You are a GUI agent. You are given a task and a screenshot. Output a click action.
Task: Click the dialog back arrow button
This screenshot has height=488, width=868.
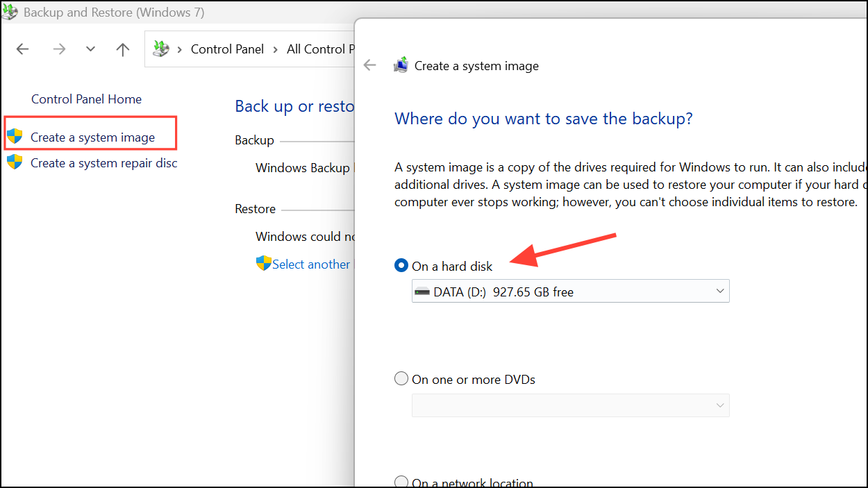[369, 65]
